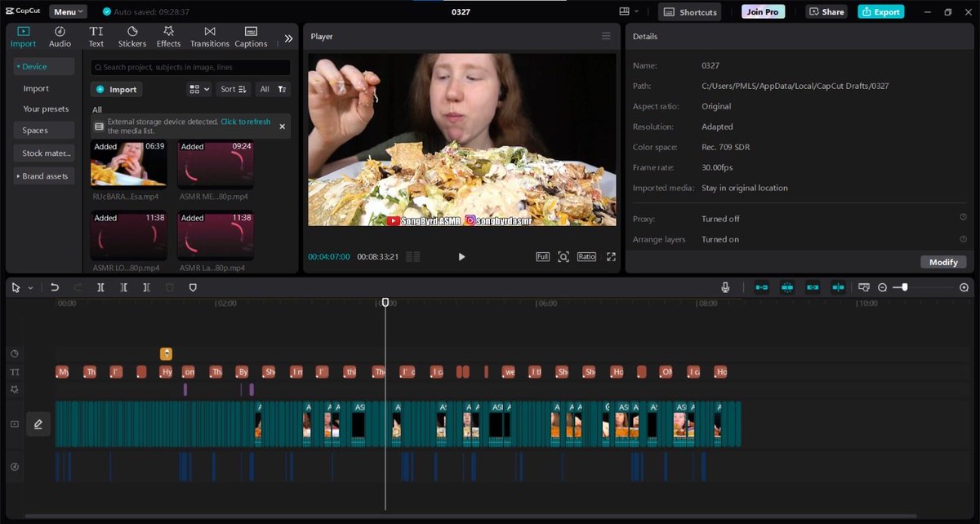Start voiceover recording with microphone icon
Viewport: 980px width, 524px height.
click(725, 287)
